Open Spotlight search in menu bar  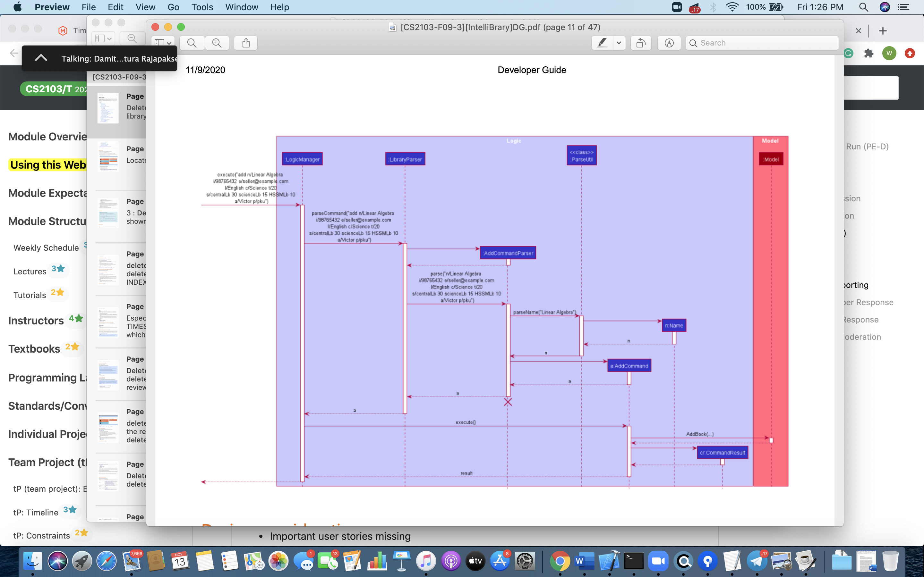click(863, 7)
